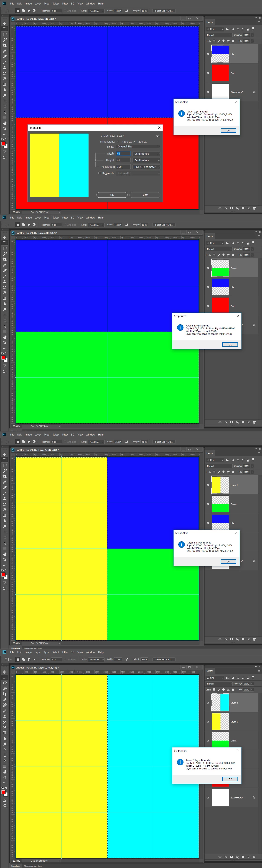
Task: Open Image Size dialog settings gear
Action: (158, 135)
